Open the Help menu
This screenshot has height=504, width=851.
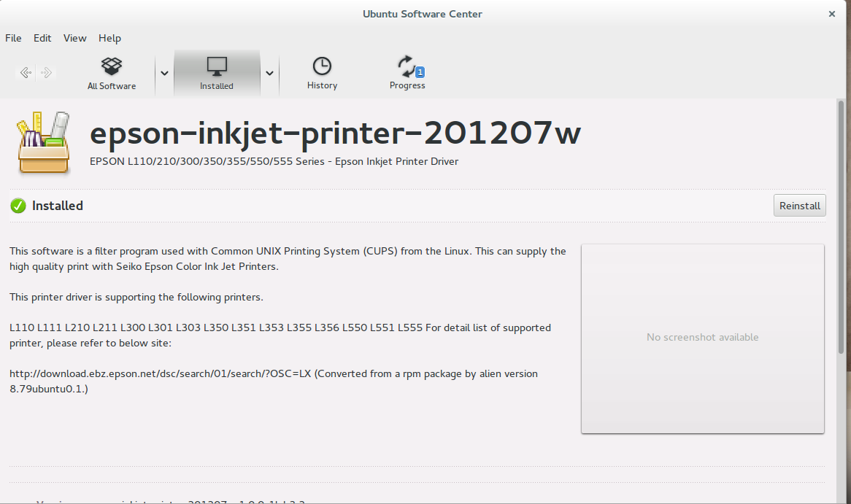tap(109, 38)
